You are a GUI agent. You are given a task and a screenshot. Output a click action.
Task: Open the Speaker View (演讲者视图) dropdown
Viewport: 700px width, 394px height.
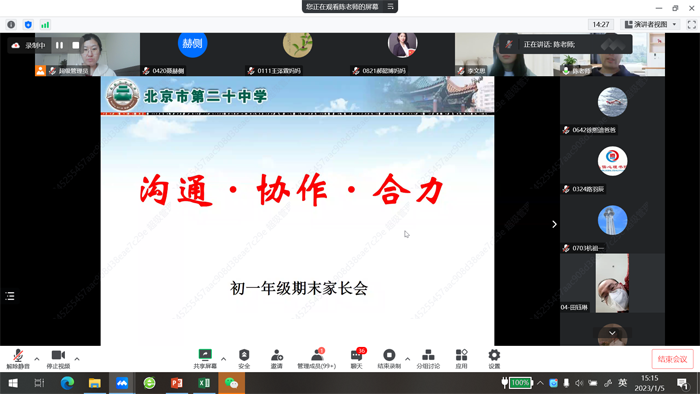tap(651, 24)
